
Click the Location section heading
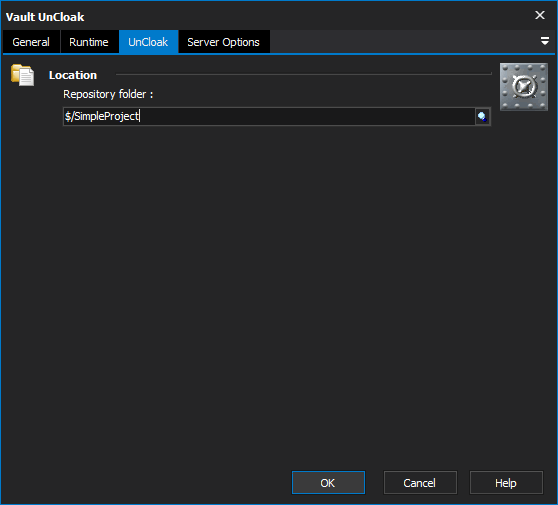click(73, 75)
